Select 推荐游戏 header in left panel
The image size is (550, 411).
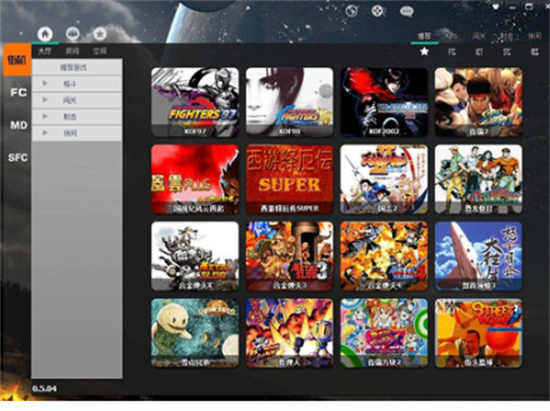[x=77, y=67]
